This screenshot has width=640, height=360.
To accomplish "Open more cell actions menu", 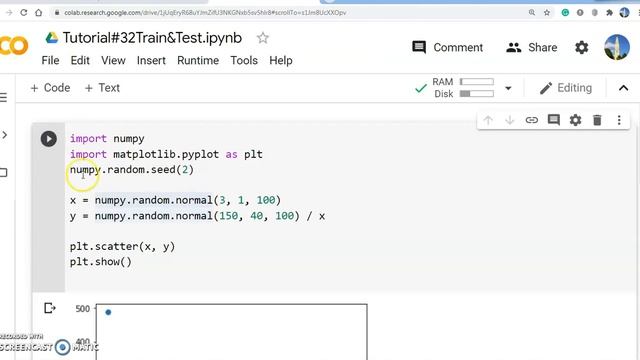I will coord(619,120).
